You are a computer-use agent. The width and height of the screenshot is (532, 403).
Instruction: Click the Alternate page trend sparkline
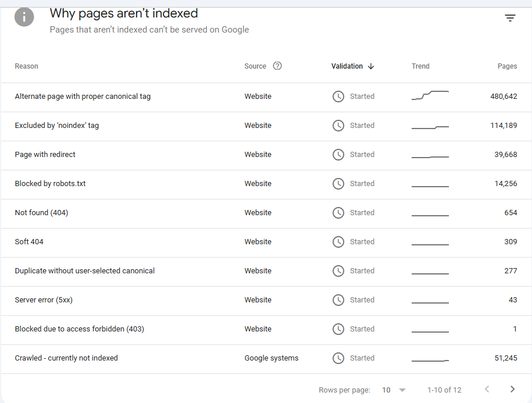pos(430,95)
